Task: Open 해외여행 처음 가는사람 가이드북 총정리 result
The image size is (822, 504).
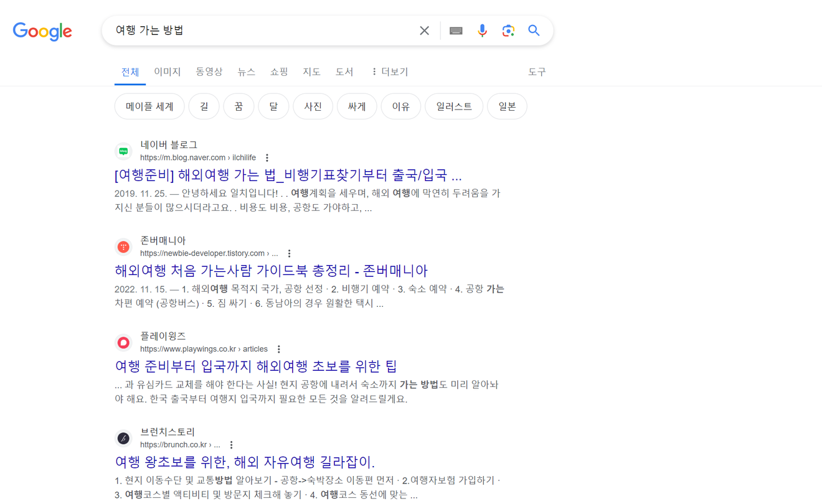Action: coord(271,271)
